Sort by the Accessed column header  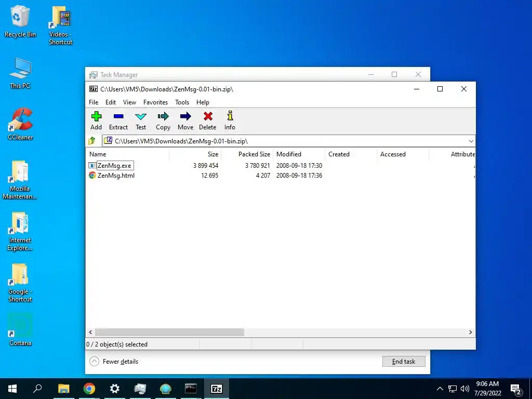click(403, 154)
